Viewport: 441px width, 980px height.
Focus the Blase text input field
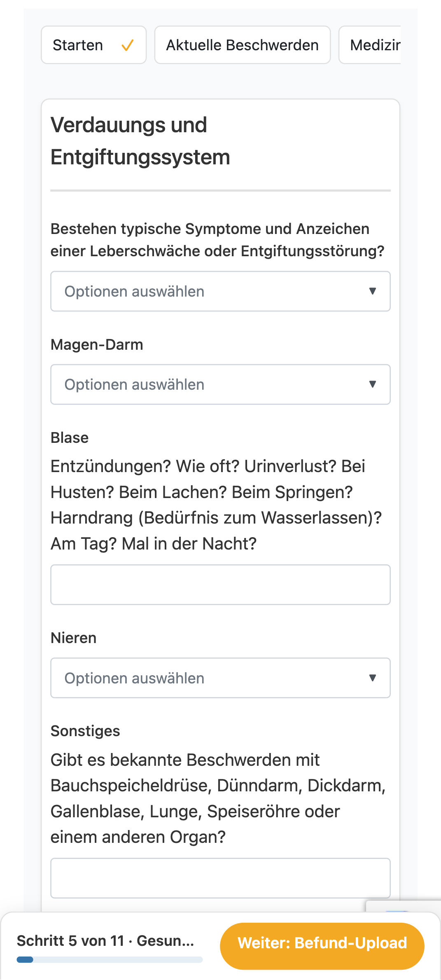pos(220,585)
